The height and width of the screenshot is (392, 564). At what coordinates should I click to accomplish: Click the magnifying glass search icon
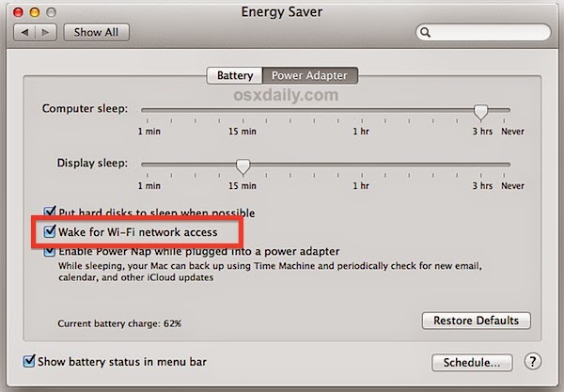click(x=425, y=32)
